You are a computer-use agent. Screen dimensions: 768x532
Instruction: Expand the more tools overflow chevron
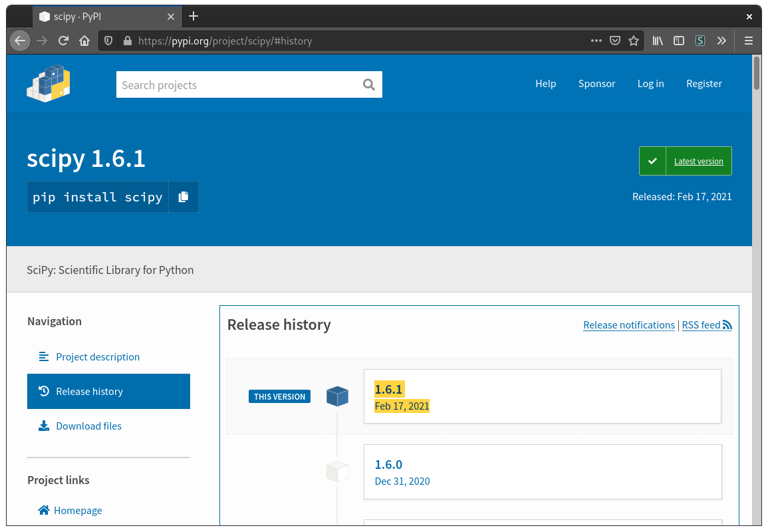coord(721,41)
